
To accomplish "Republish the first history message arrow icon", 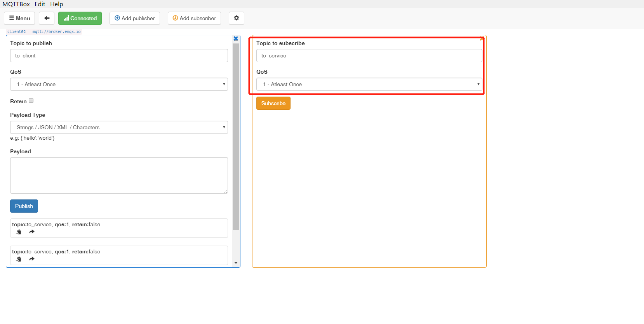I will (32, 232).
